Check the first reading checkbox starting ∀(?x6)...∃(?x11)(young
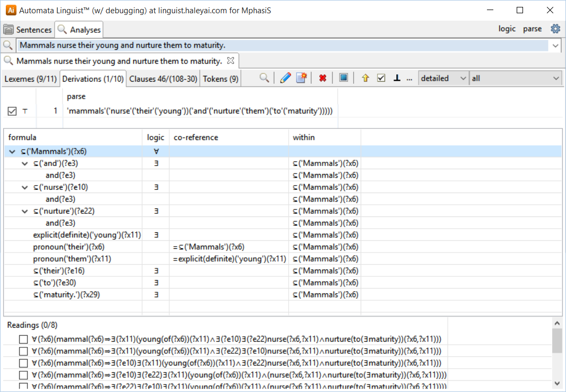Screen dimensions: 566x392 (23, 339)
